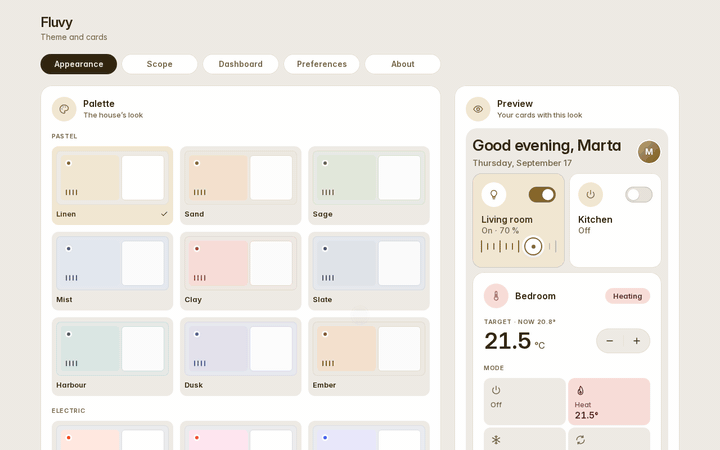Turn on the Kitchen toggle
The image size is (720, 450).
click(x=639, y=195)
